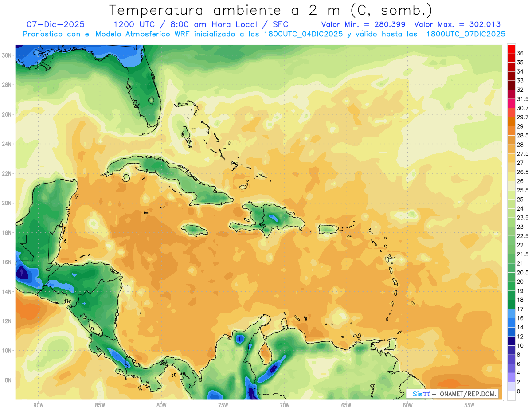Click the colorbar value 26.5

point(522,172)
